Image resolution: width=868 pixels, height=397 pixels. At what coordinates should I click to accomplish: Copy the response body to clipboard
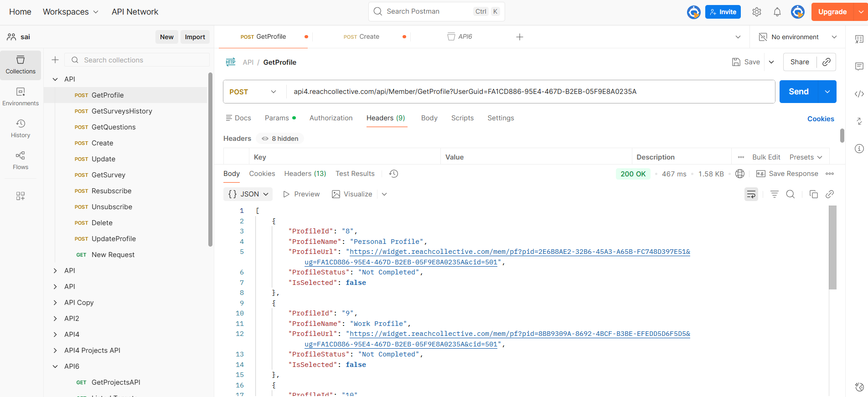813,194
